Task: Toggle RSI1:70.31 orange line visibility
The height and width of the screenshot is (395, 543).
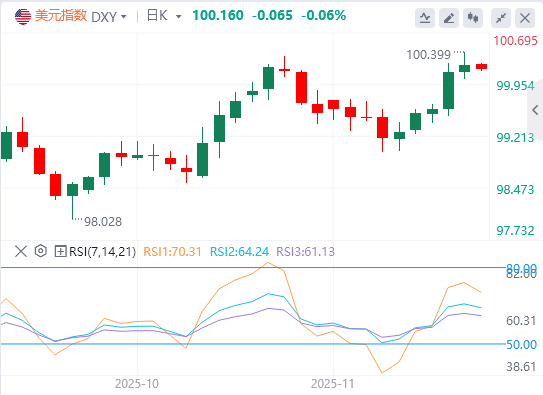Action: [172, 251]
